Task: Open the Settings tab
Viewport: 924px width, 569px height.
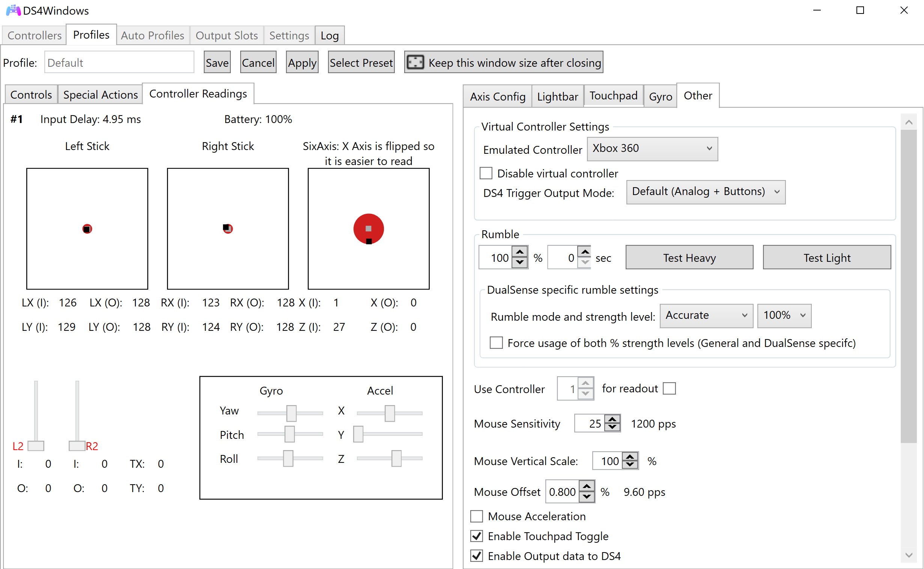Action: pyautogui.click(x=289, y=35)
